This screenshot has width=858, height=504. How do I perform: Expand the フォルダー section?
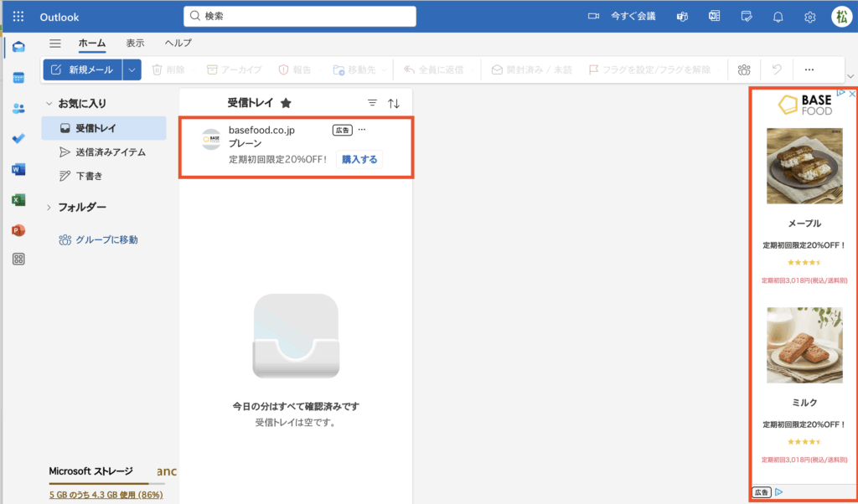pos(49,207)
